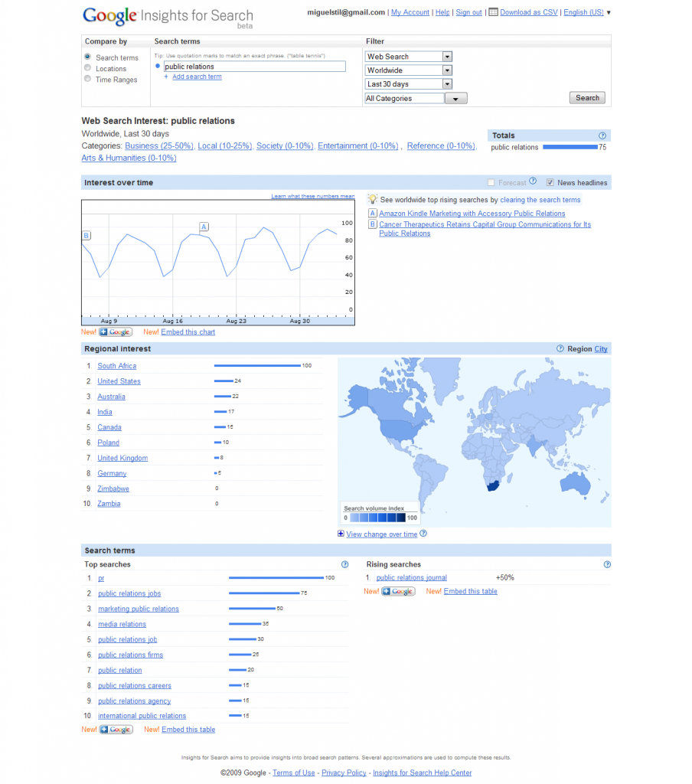Viewport: 692px width, 784px height.
Task: Click the lightbulb tip icon
Action: tap(373, 199)
